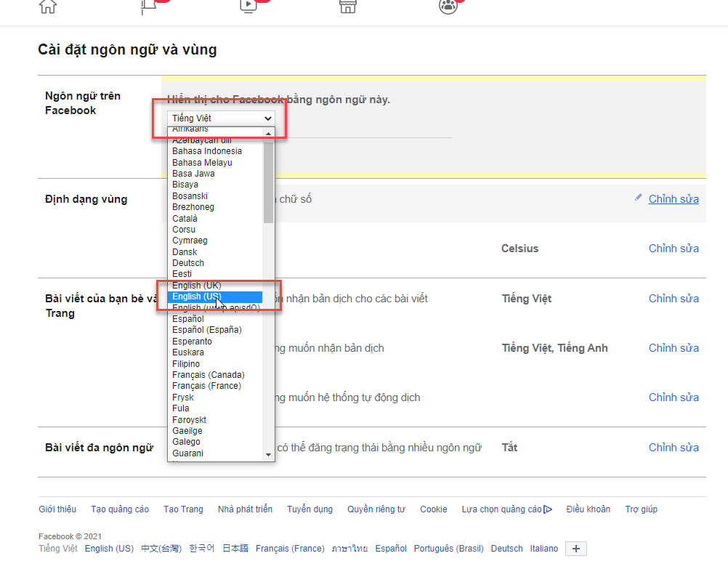Viewport: 728px width, 577px height.
Task: Pick Català from the dropdown
Action: [185, 218]
